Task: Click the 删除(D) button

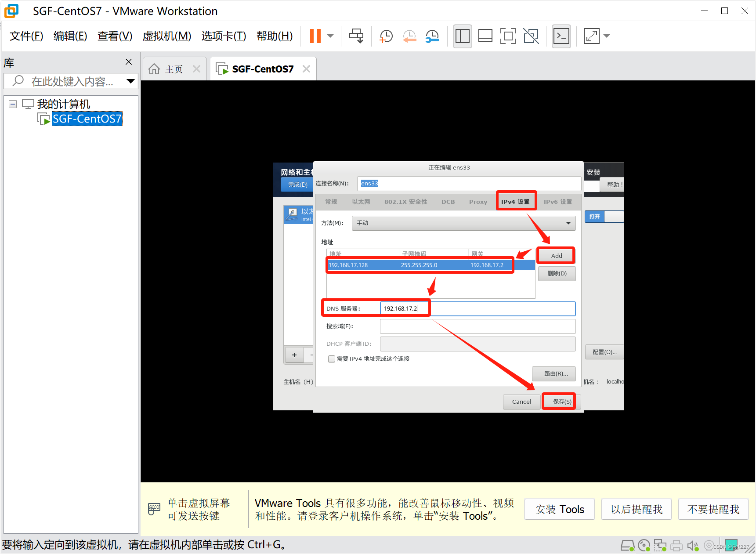Action: click(557, 273)
